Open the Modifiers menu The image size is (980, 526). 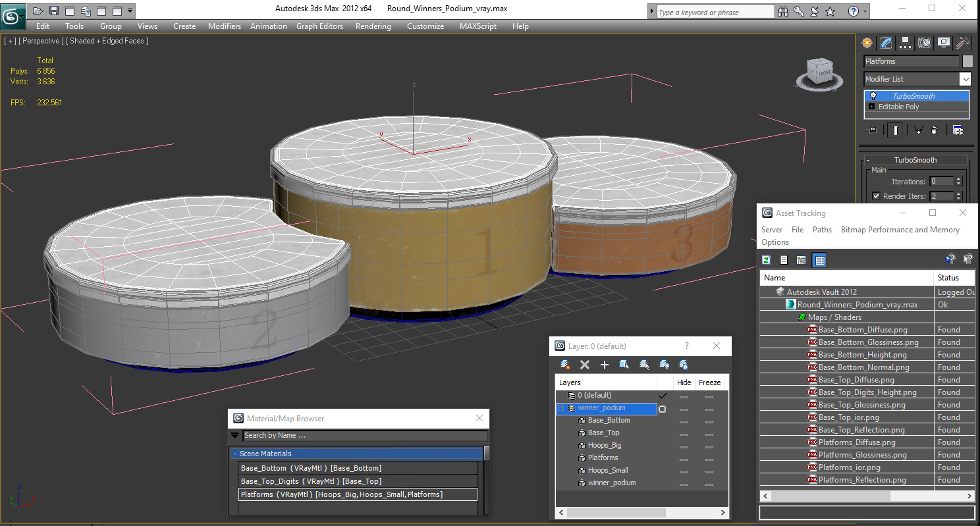click(225, 26)
